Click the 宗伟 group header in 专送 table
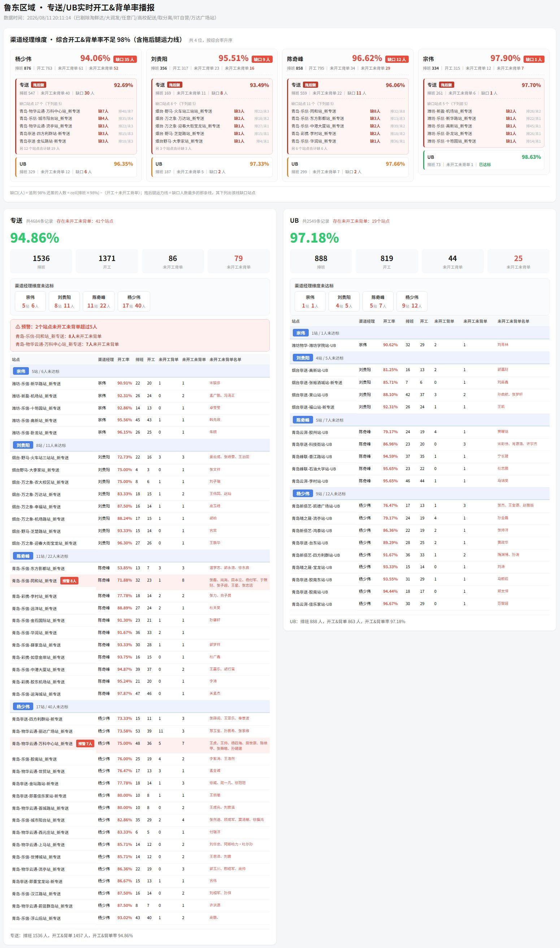The image size is (560, 948). [x=140, y=371]
